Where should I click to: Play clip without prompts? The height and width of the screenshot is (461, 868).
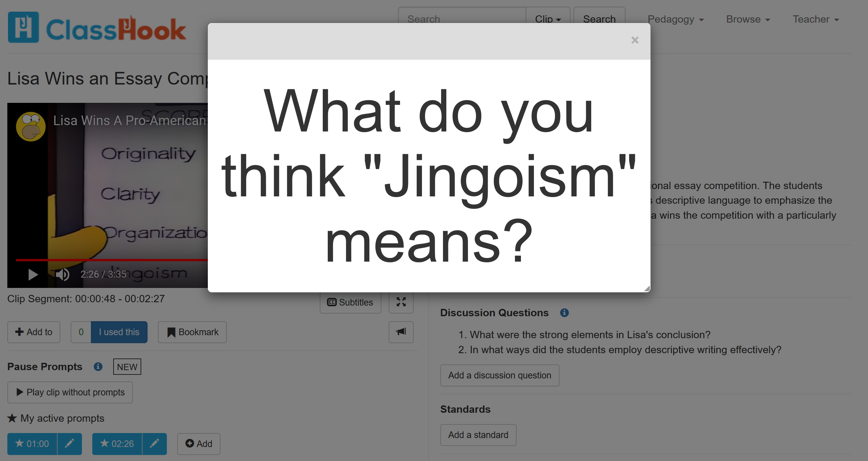70,392
